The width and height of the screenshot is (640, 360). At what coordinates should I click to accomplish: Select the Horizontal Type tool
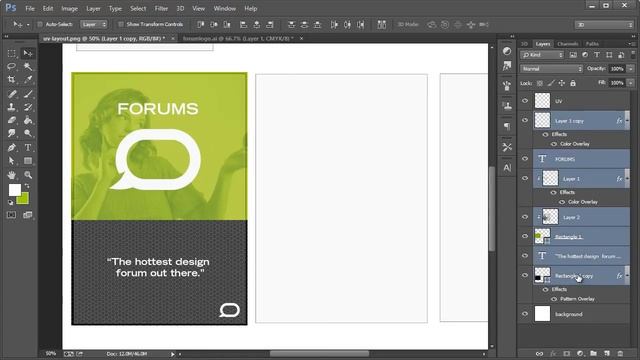coord(28,148)
